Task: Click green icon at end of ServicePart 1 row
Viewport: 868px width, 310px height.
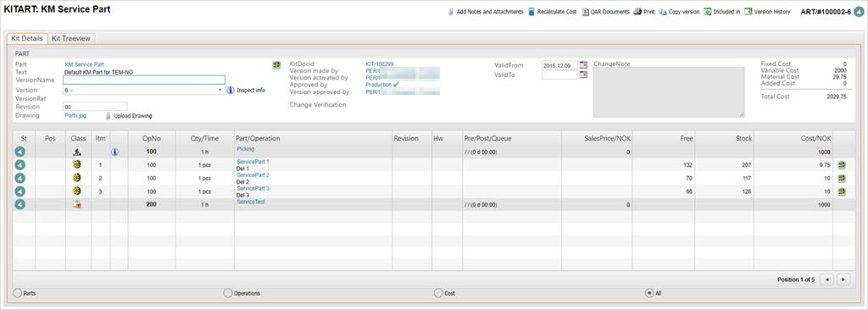Action: (x=842, y=165)
